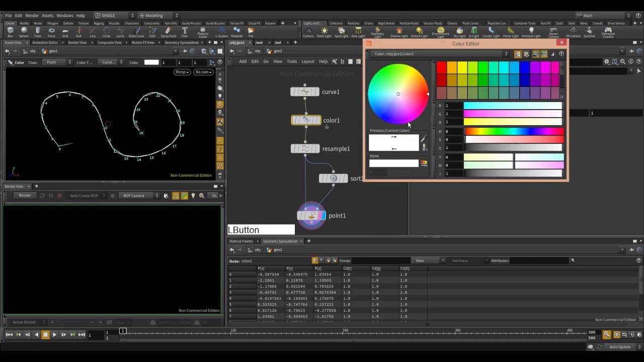Add an L-System from the shelf
The image size is (644, 362).
coord(221,32)
